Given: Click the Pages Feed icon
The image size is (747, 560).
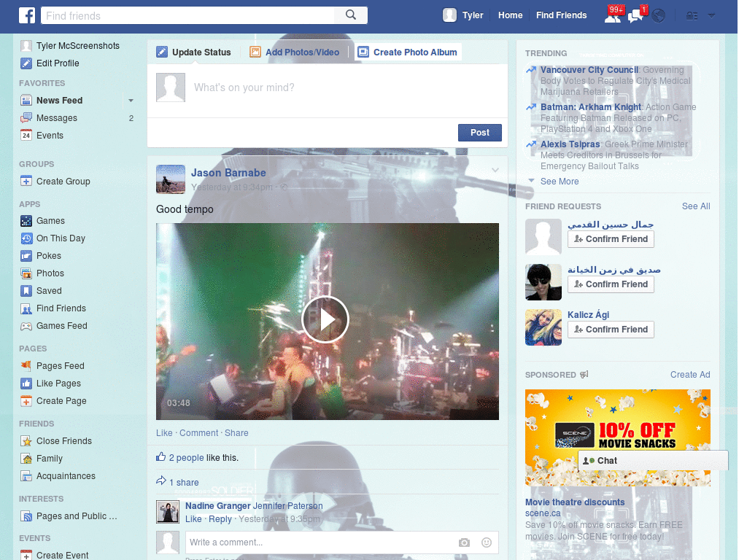Looking at the screenshot, I should click(x=26, y=366).
